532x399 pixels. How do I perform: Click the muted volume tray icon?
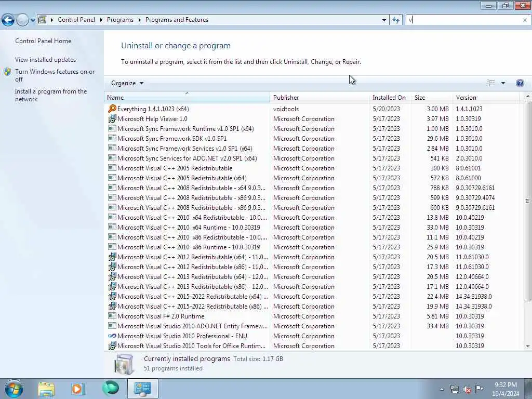[467, 390]
